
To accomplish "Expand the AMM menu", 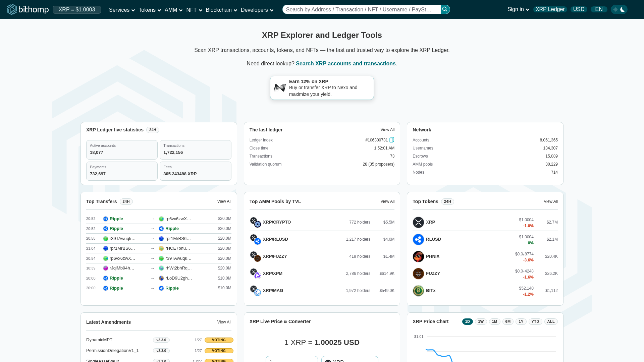I will pyautogui.click(x=173, y=10).
